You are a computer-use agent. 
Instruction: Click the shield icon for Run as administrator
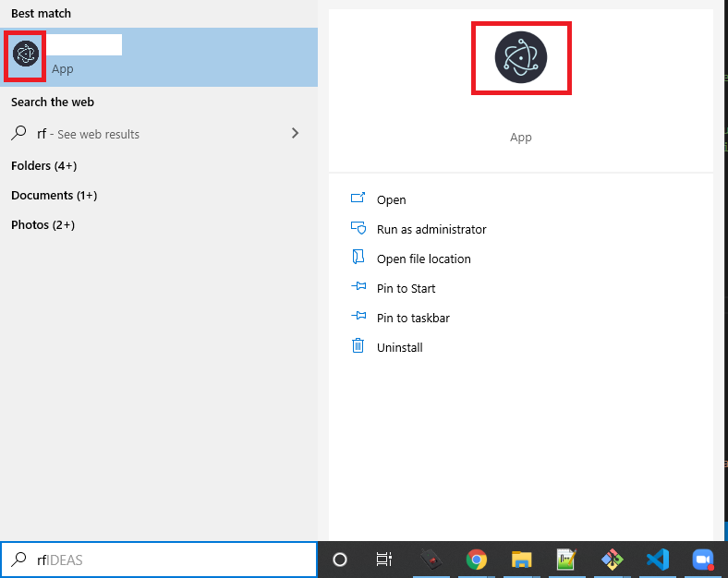click(358, 228)
